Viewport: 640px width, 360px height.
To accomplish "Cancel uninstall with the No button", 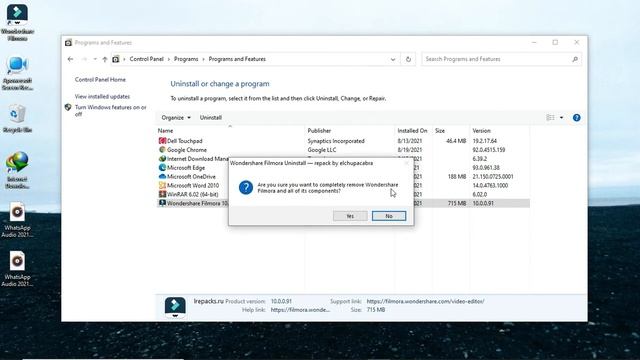I will coord(389,216).
